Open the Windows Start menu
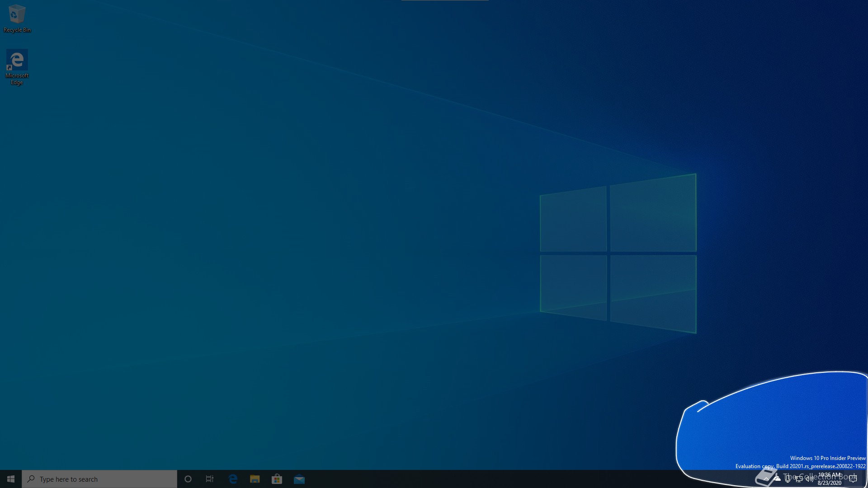Viewport: 868px width, 488px height. [11, 479]
